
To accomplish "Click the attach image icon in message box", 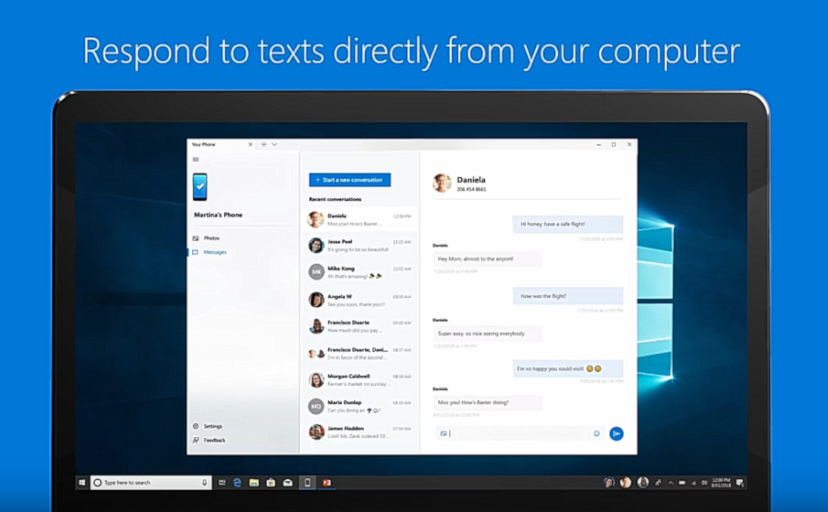I will point(444,433).
